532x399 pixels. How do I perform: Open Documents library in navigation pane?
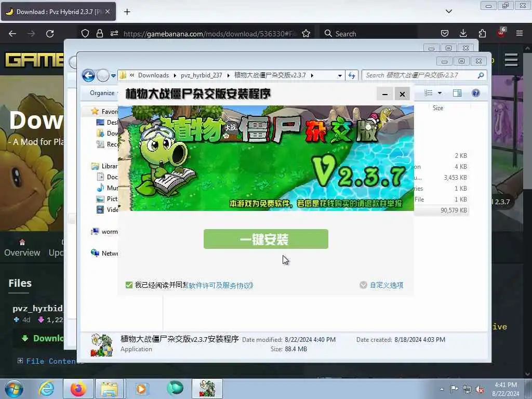(x=107, y=177)
